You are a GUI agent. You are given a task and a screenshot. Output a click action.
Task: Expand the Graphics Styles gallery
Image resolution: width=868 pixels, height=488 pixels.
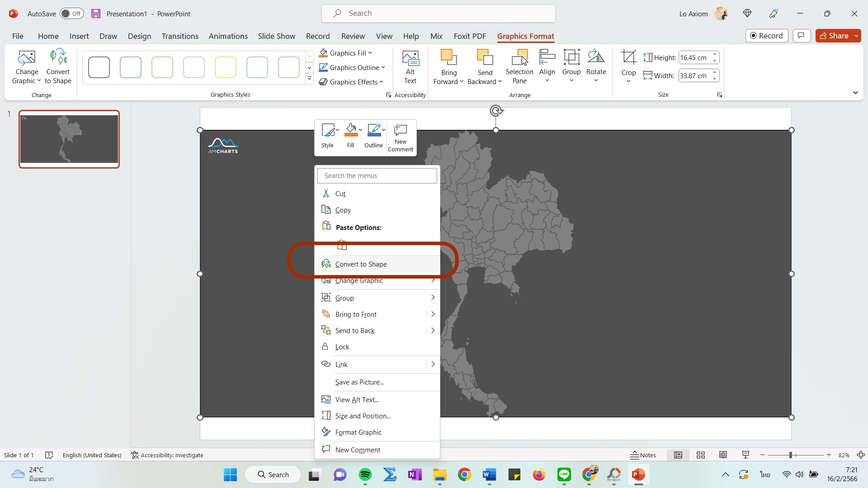pyautogui.click(x=309, y=78)
